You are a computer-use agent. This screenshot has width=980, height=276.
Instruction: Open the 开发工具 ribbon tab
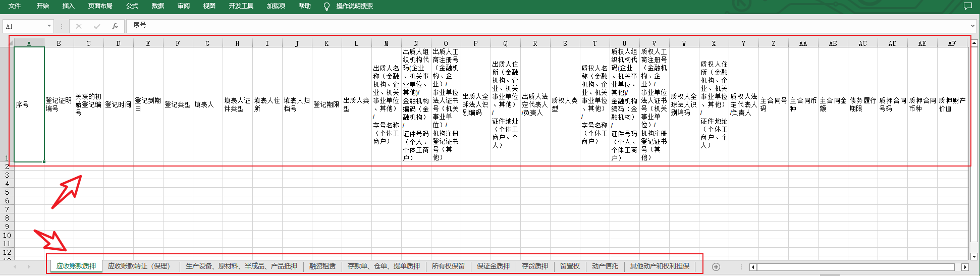click(x=241, y=6)
